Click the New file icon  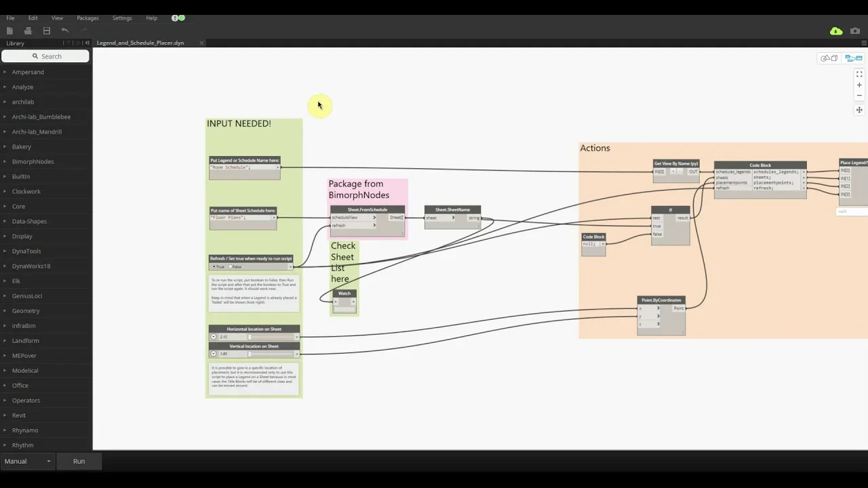[x=9, y=30]
